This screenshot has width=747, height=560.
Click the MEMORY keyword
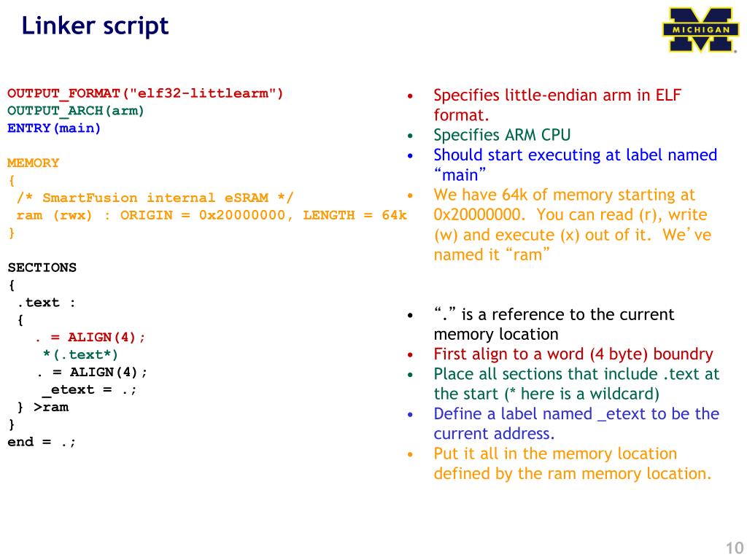(x=33, y=163)
